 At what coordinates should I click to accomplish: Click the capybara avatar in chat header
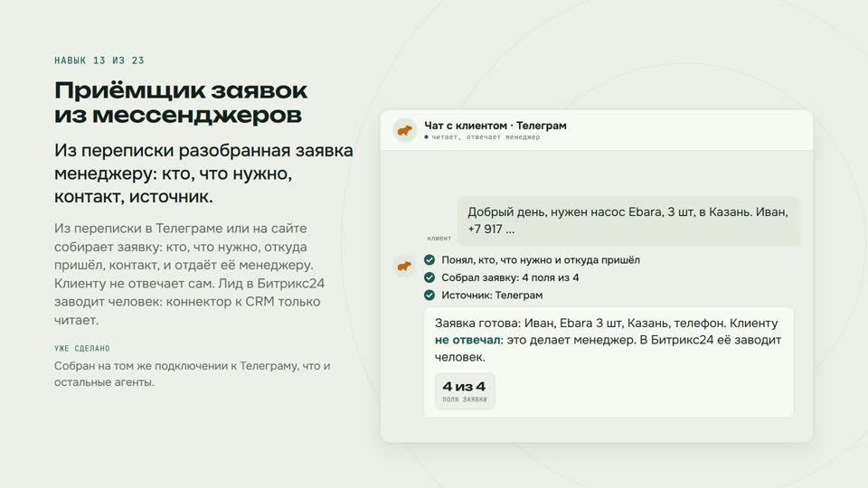pos(405,130)
